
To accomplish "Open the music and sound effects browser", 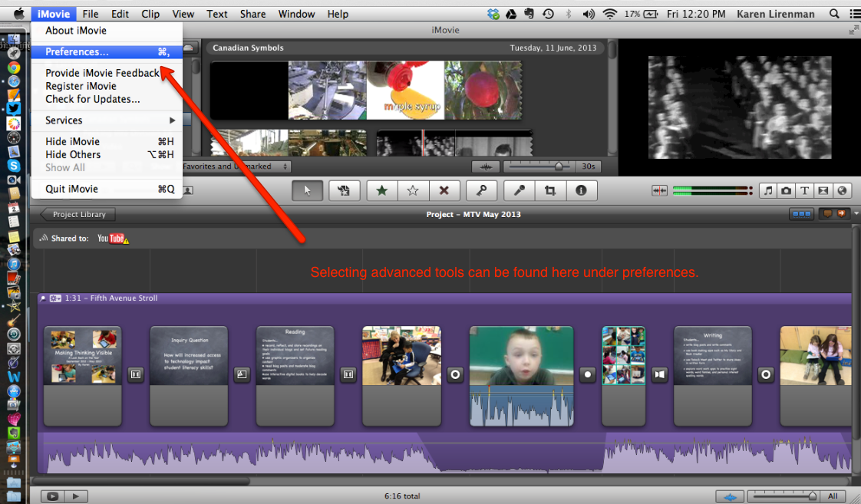I will (x=768, y=190).
